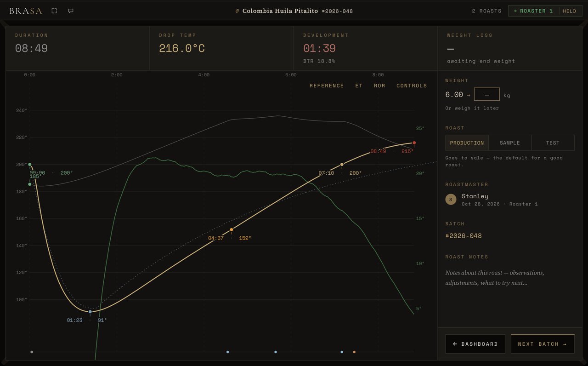Click the 08:49 duration value
Screen dimensions: 588x366
tap(31, 48)
